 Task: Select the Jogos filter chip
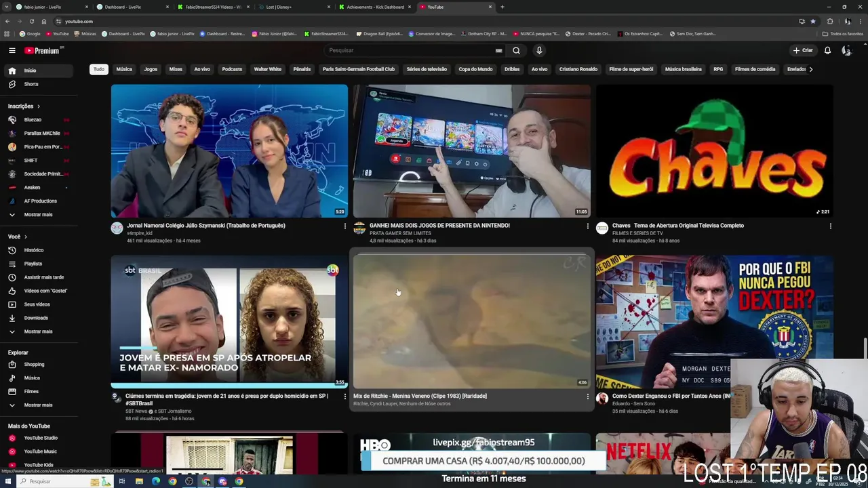tap(151, 69)
